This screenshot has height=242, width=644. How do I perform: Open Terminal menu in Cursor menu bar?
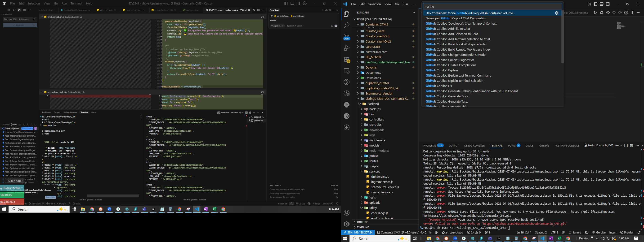click(x=76, y=4)
